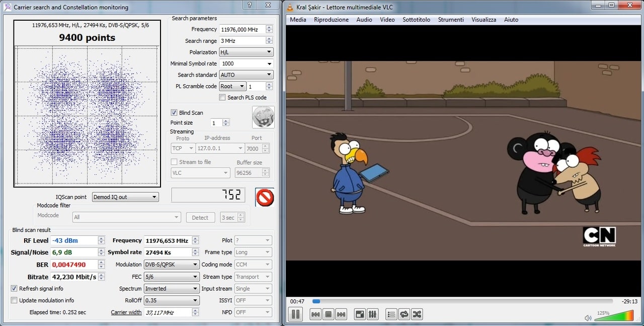
Task: Stop playback in VLC
Action: (329, 314)
